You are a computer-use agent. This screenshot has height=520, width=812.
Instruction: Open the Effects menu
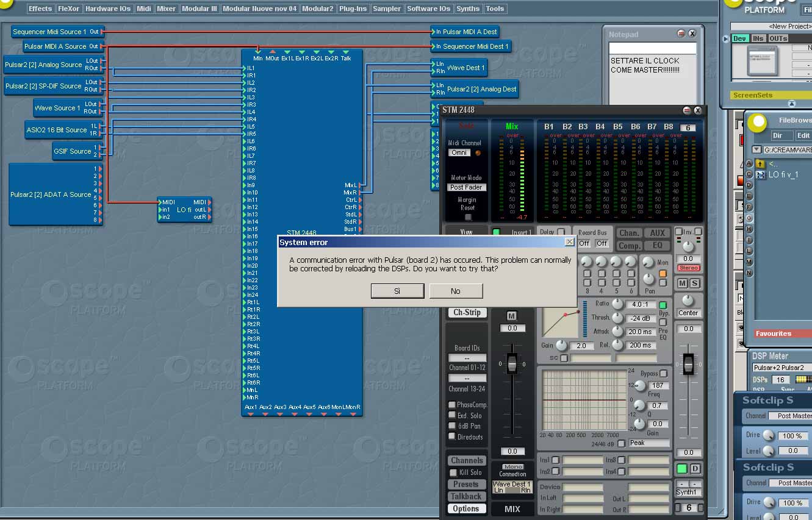pyautogui.click(x=40, y=9)
